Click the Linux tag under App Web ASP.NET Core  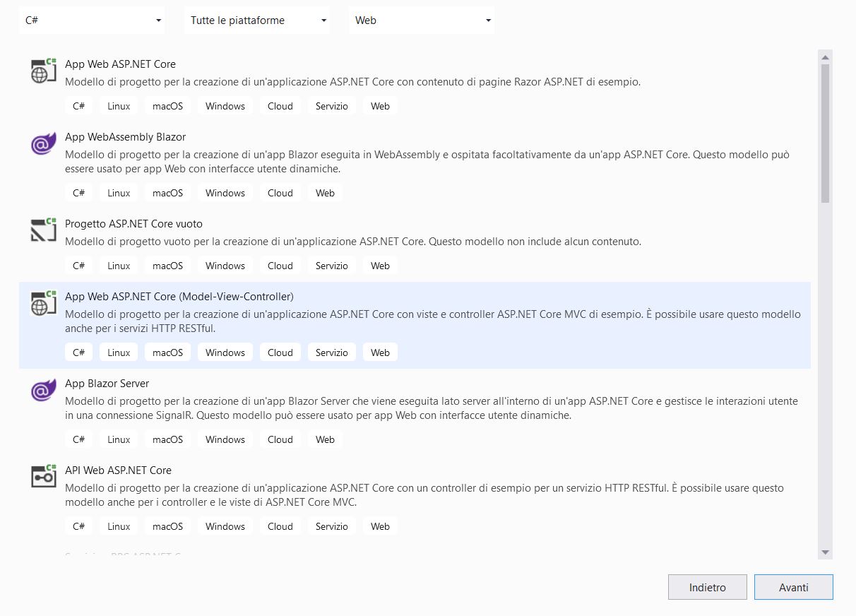point(119,106)
